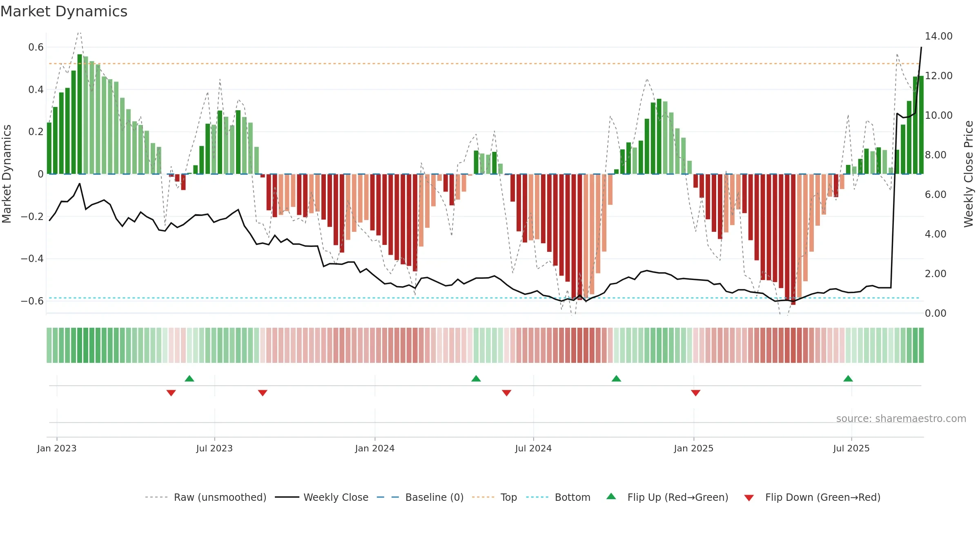Toggle the Baseline (0) legend entry

coord(420,497)
